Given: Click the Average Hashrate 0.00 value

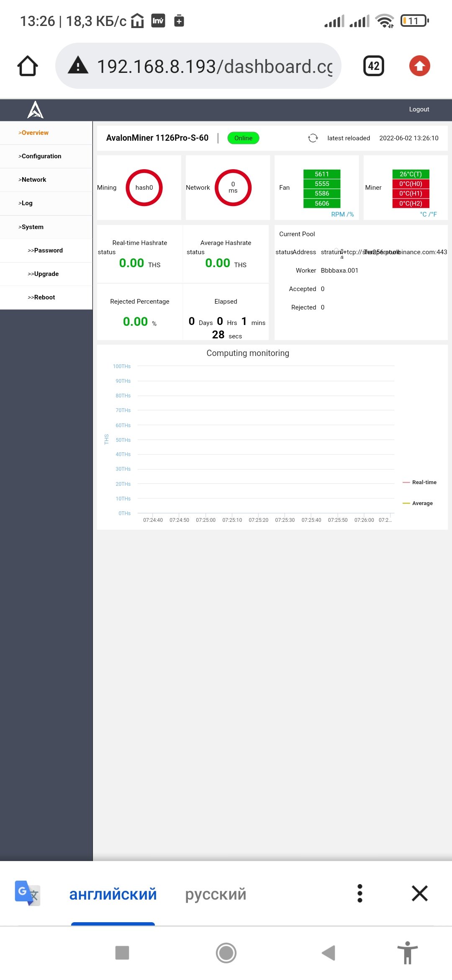Looking at the screenshot, I should click(218, 263).
